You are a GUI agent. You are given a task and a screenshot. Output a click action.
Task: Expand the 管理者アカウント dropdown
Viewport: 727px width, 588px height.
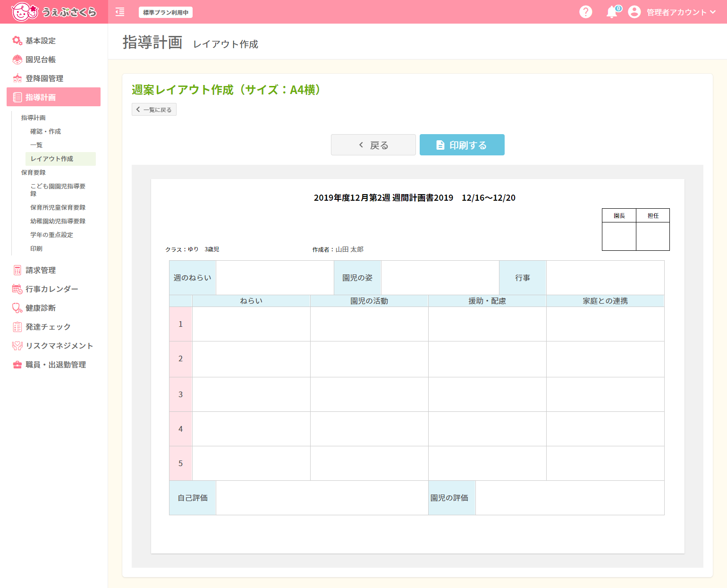pyautogui.click(x=681, y=12)
